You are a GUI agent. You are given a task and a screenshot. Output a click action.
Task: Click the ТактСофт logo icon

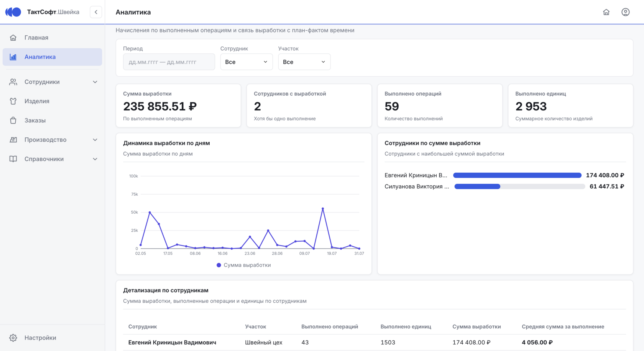[13, 12]
